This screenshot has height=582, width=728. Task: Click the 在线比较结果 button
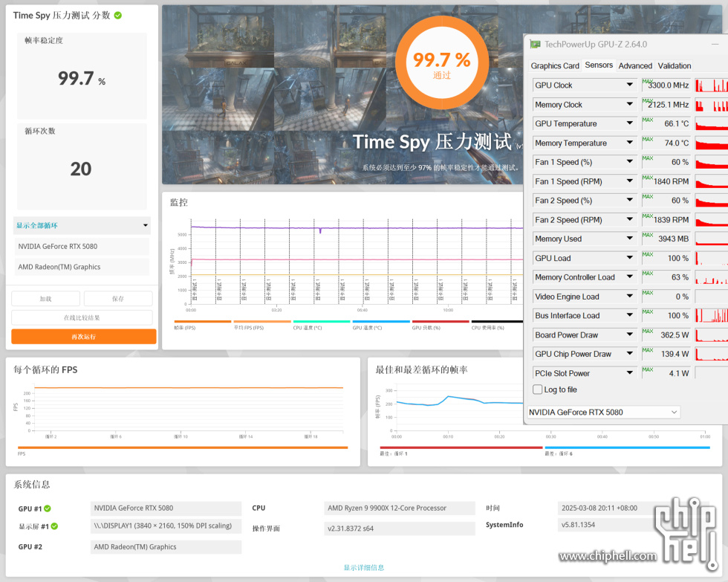(82, 317)
